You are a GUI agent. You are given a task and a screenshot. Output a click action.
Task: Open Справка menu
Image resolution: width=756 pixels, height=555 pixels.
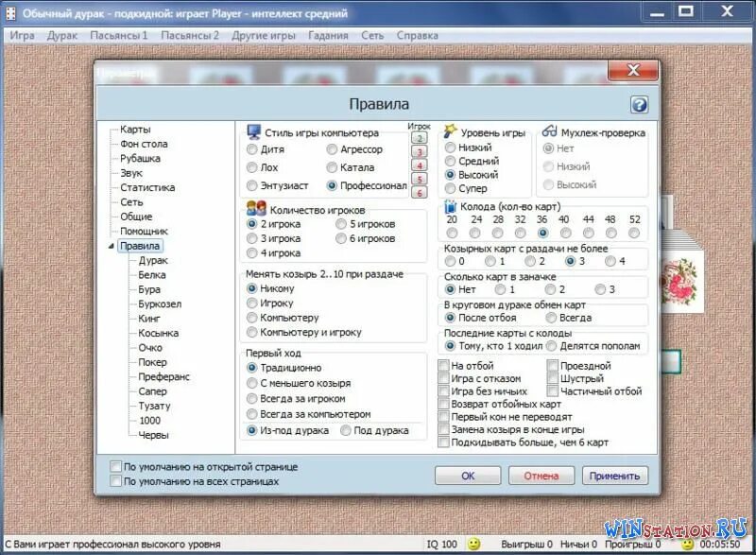418,35
